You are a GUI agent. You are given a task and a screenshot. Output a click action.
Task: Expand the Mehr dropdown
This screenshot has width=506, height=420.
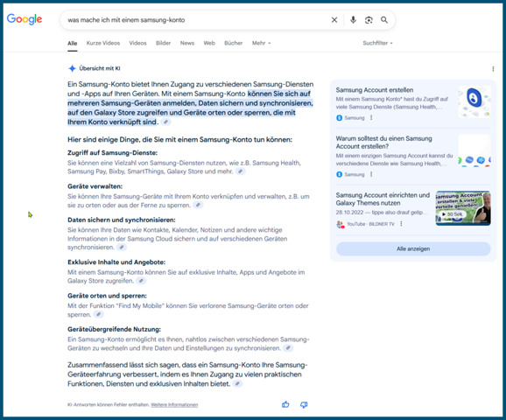[262, 43]
